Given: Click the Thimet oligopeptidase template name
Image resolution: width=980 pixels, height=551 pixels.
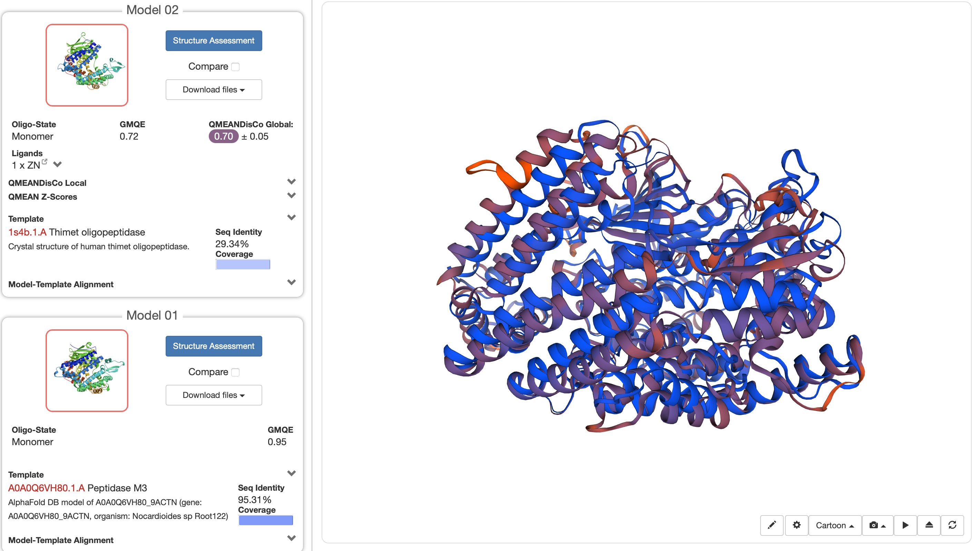Looking at the screenshot, I should (x=97, y=232).
